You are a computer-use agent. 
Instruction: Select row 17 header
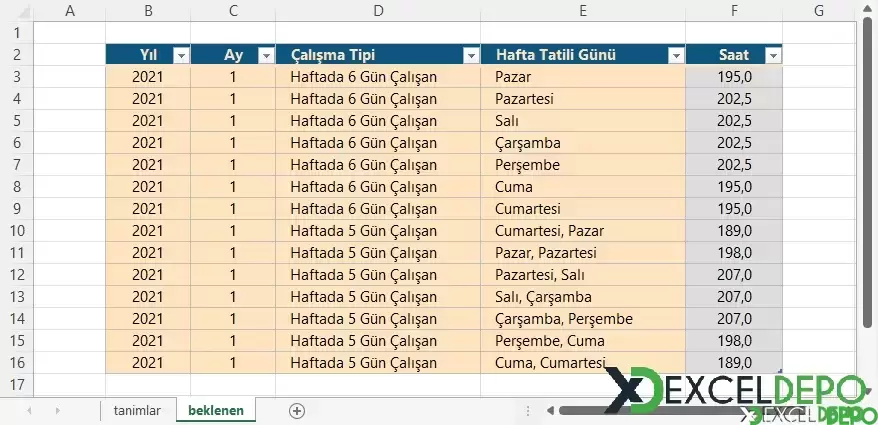click(17, 385)
